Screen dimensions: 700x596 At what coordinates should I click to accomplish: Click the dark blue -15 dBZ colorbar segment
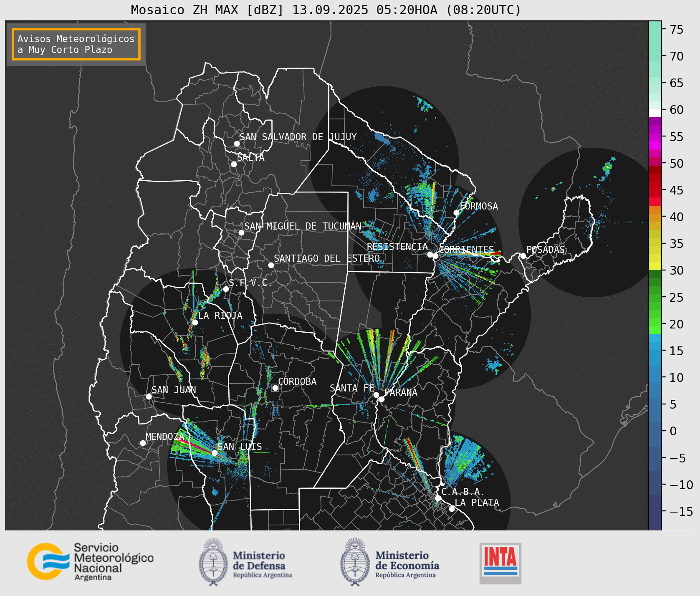click(x=655, y=512)
